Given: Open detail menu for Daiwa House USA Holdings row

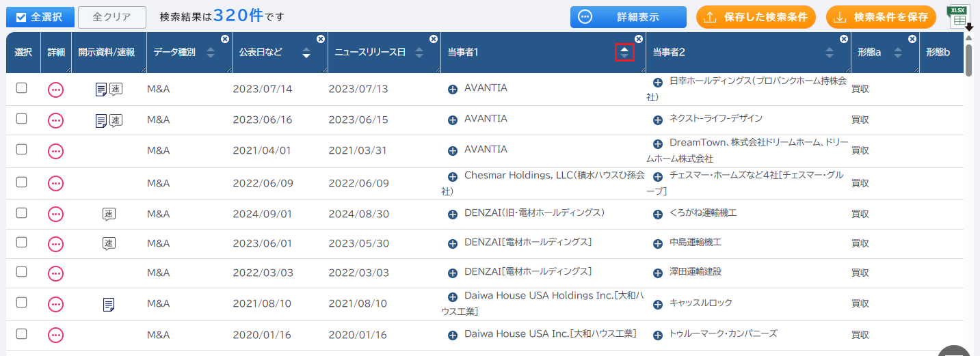Looking at the screenshot, I should tap(56, 304).
